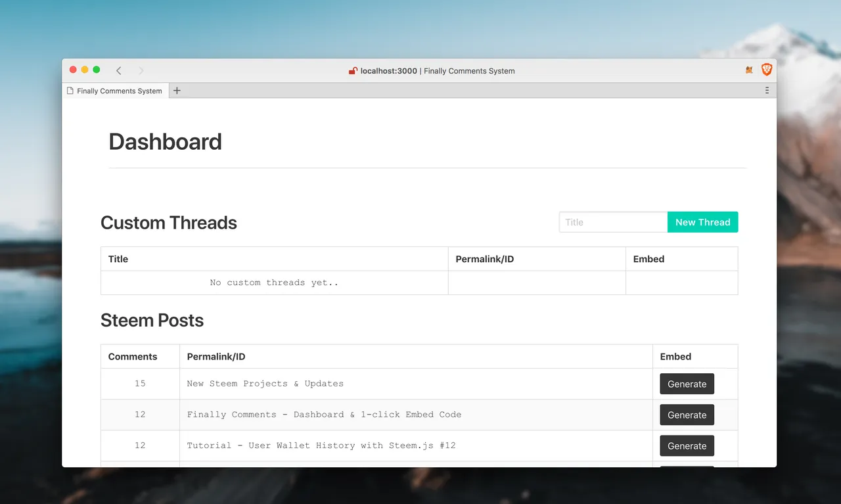Click the browser back arrow
The width and height of the screenshot is (841, 504).
(119, 70)
